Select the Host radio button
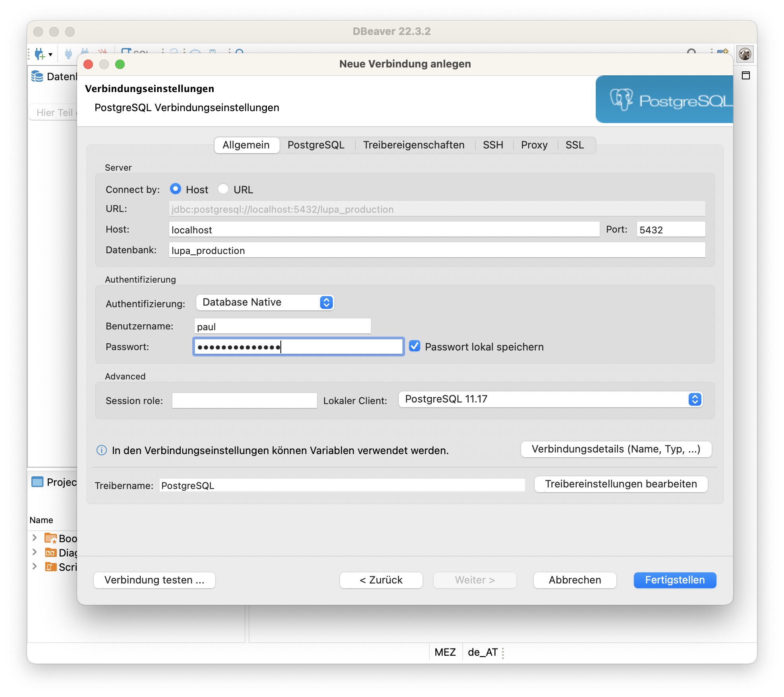This screenshot has height=697, width=784. (176, 189)
